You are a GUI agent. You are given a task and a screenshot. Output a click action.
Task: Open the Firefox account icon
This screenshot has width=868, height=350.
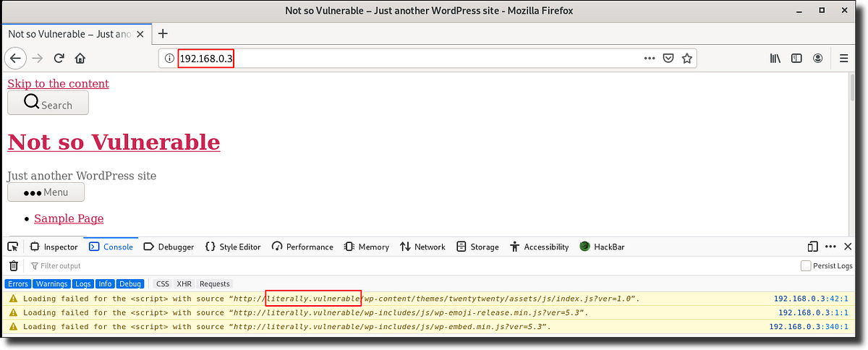[x=818, y=59]
